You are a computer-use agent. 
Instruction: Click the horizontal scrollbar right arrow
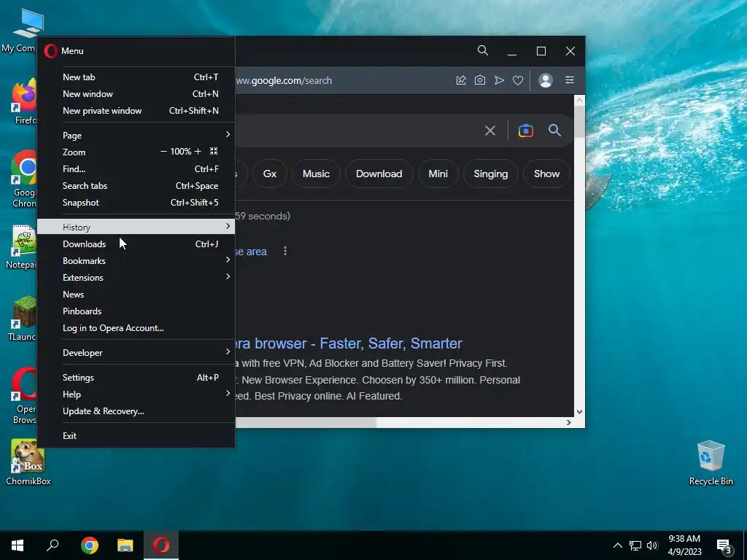568,422
